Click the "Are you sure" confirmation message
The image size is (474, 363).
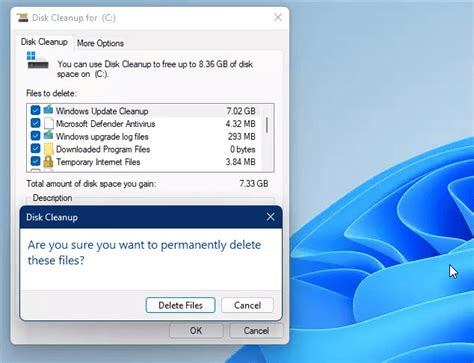click(x=144, y=252)
